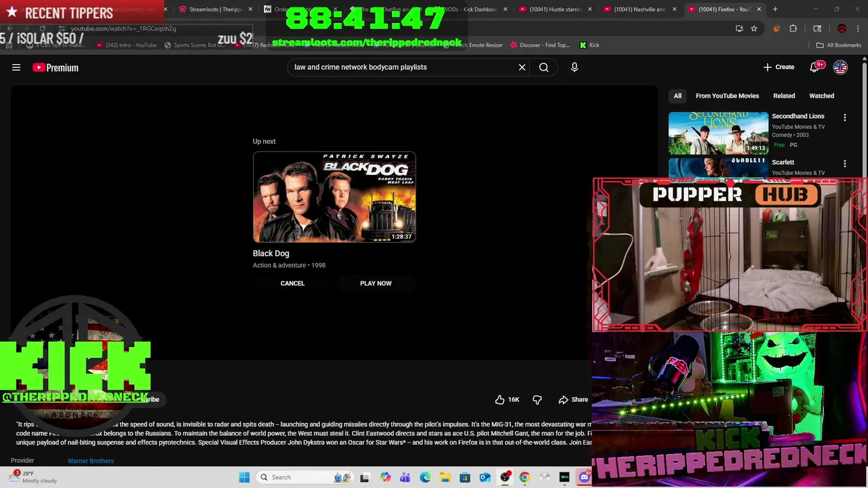
Task: Open the Chrome three-dot menu
Action: tap(858, 28)
